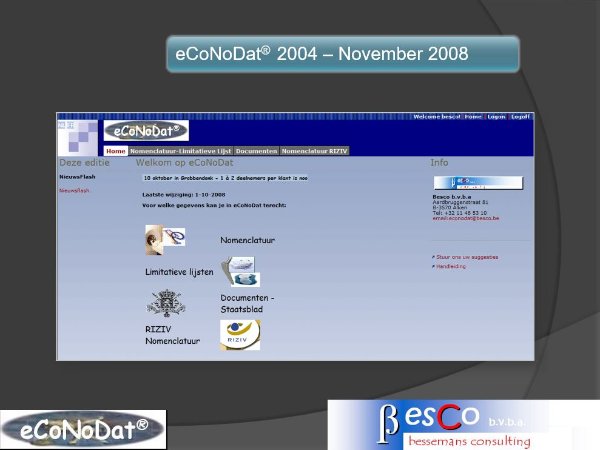Click the econodat@besco.be email link
The image size is (600, 450).
point(466,218)
